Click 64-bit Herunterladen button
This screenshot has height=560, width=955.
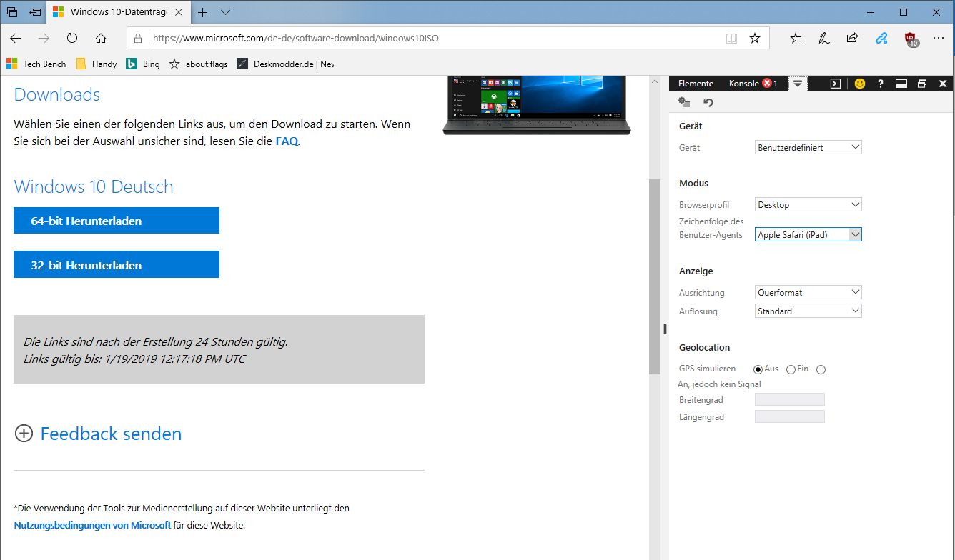(117, 221)
